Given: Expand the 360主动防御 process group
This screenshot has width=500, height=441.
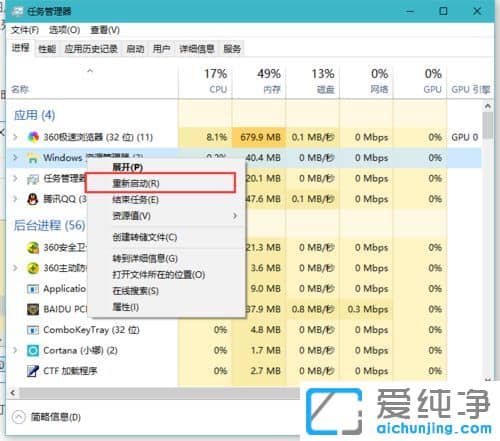Looking at the screenshot, I should point(15,268).
